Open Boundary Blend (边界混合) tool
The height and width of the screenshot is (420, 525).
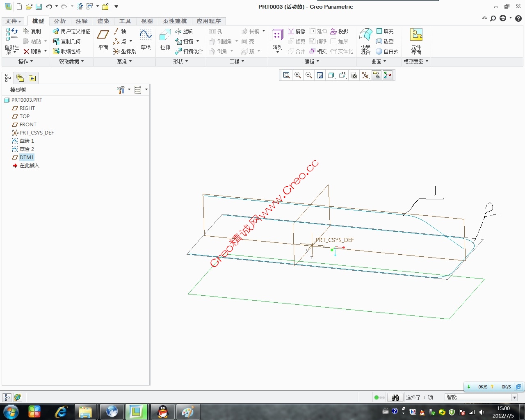(x=365, y=41)
